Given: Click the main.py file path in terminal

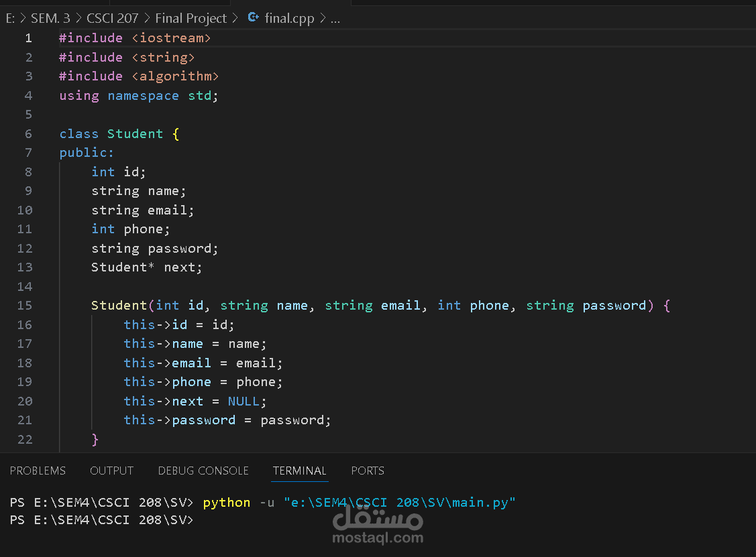Looking at the screenshot, I should point(400,503).
